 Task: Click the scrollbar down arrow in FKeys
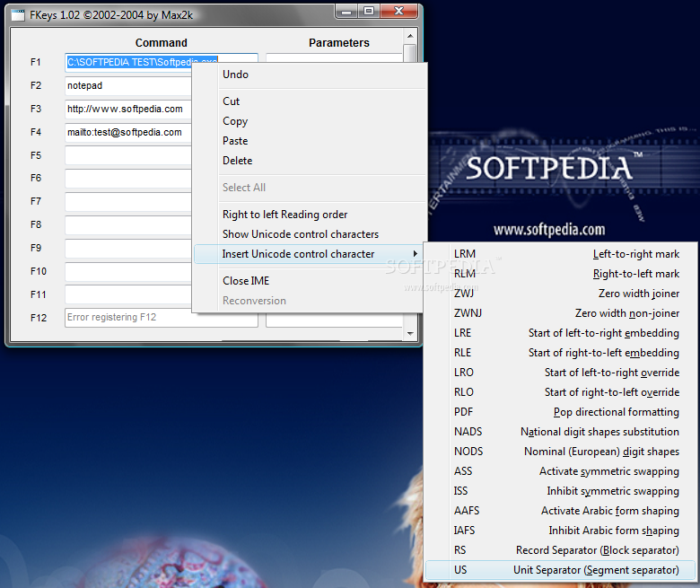[410, 334]
